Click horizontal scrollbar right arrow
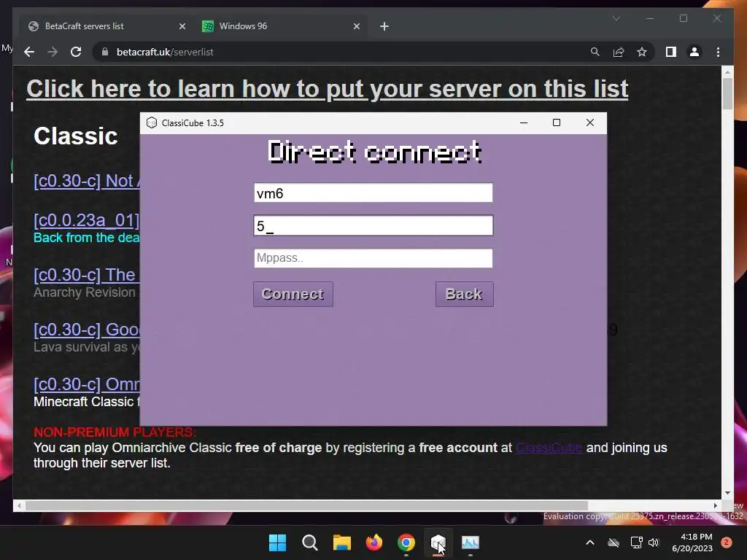The width and height of the screenshot is (747, 560). pos(715,506)
